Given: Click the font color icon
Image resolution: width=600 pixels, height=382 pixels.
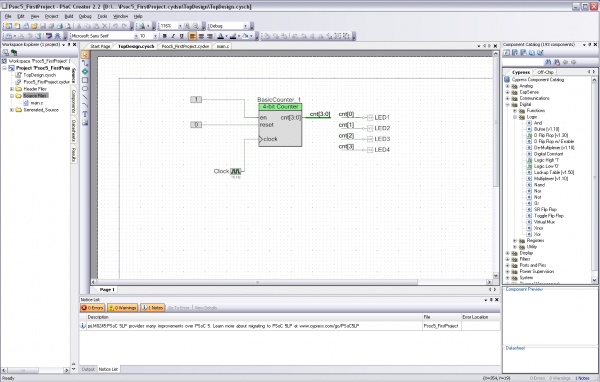Looking at the screenshot, I should tap(220, 36).
